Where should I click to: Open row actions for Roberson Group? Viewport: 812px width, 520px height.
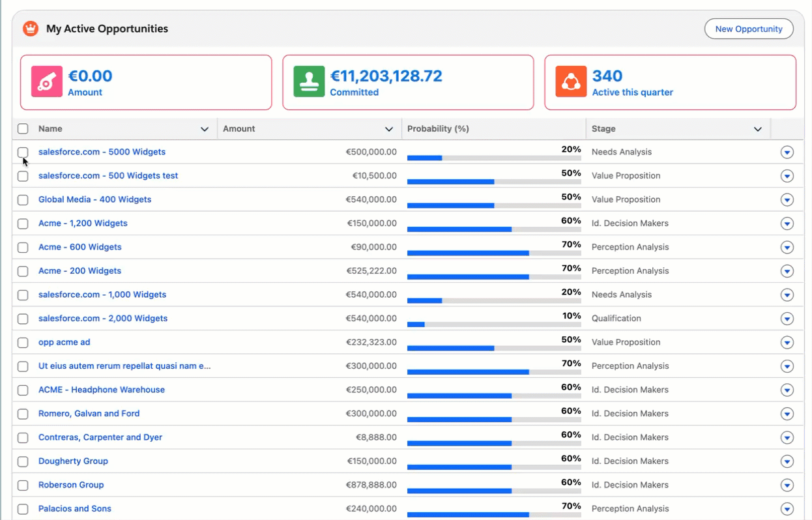787,485
